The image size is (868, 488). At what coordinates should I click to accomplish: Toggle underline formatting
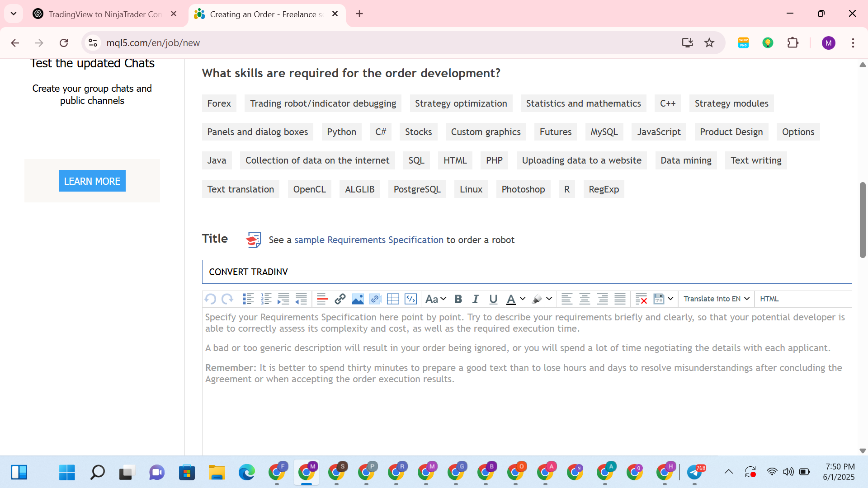pos(493,299)
